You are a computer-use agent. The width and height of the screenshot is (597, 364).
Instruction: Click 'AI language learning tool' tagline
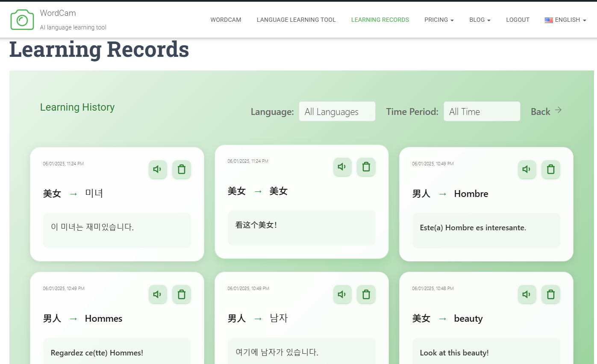73,27
